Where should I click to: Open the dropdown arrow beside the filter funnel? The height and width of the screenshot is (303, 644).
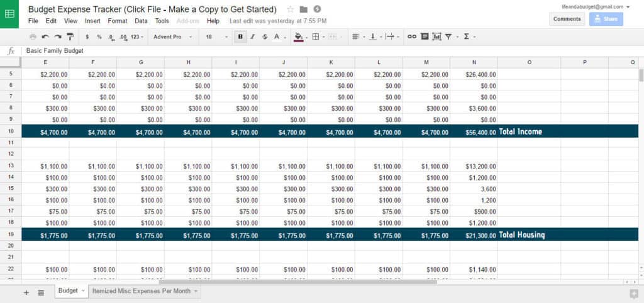(457, 37)
